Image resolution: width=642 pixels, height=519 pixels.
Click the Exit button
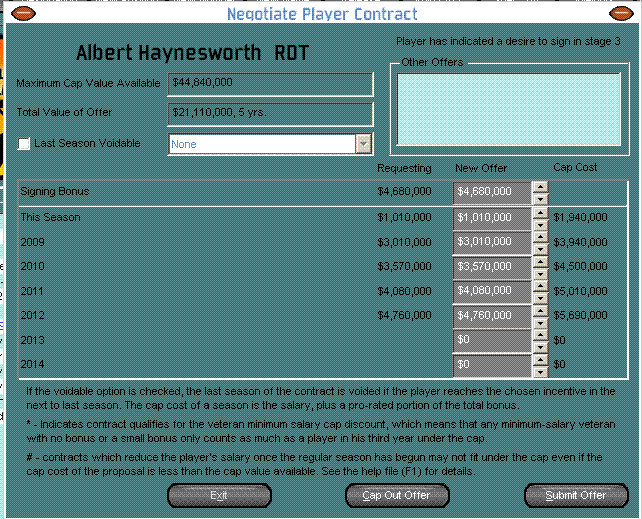[x=219, y=495]
